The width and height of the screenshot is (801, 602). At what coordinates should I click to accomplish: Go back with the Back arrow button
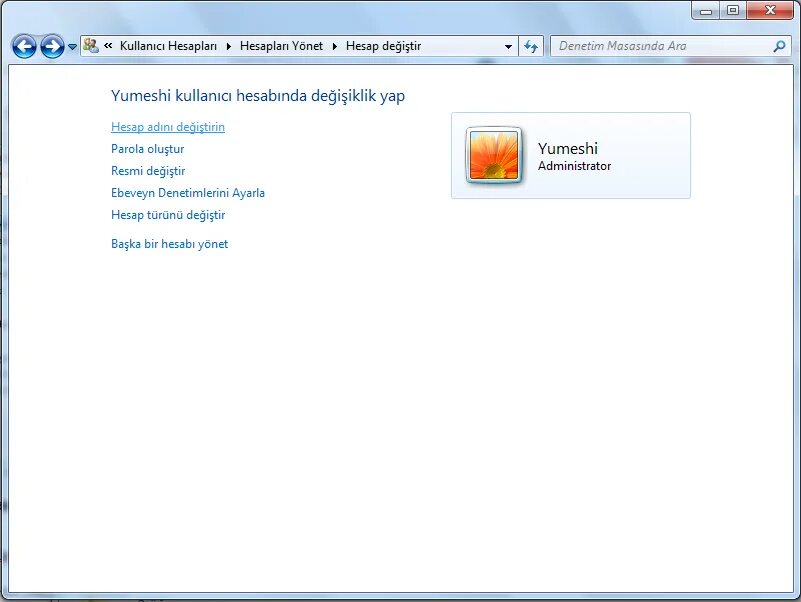[x=24, y=47]
